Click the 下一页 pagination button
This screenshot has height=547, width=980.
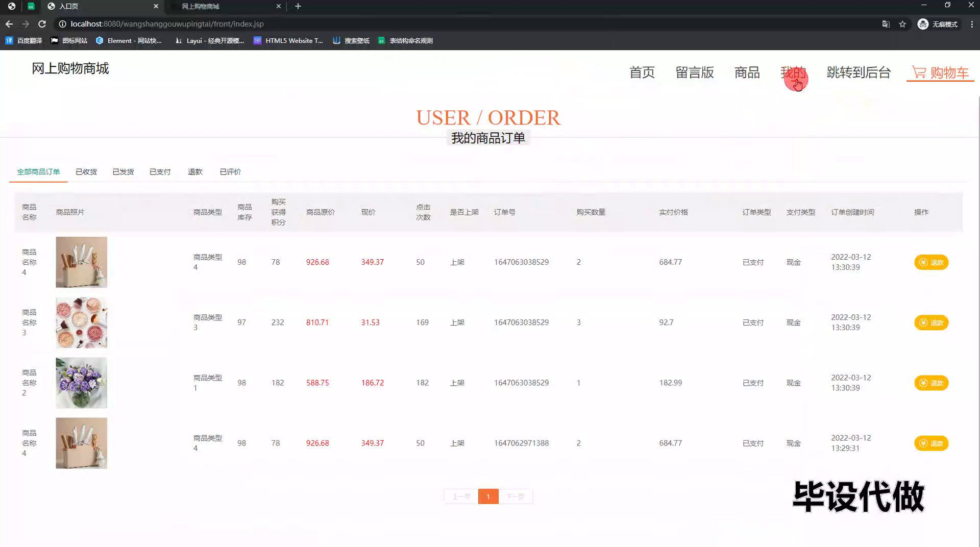click(x=516, y=496)
